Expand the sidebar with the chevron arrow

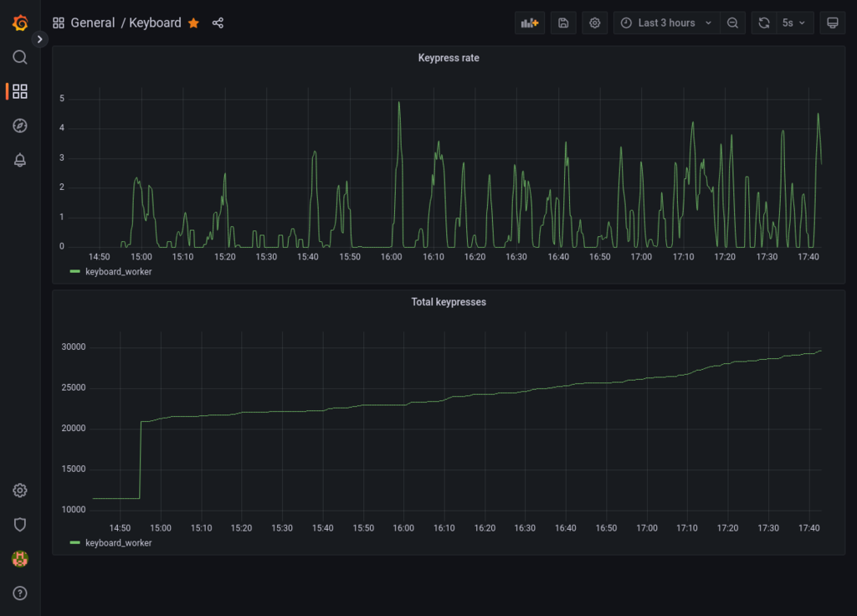pyautogui.click(x=40, y=39)
